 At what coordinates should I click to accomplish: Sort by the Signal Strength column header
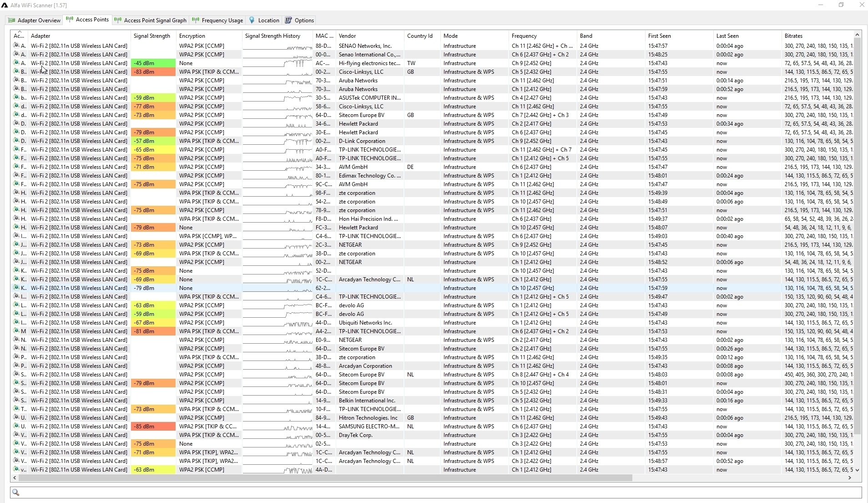tap(153, 36)
